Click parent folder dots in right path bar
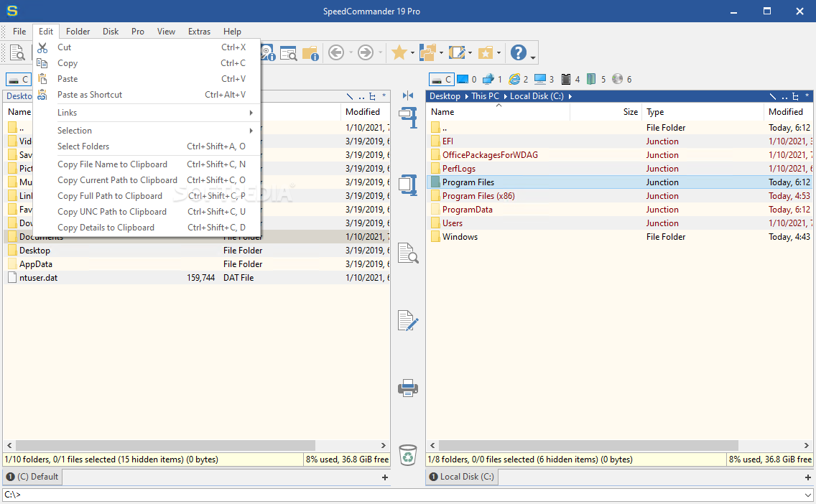816x504 pixels. tap(784, 96)
